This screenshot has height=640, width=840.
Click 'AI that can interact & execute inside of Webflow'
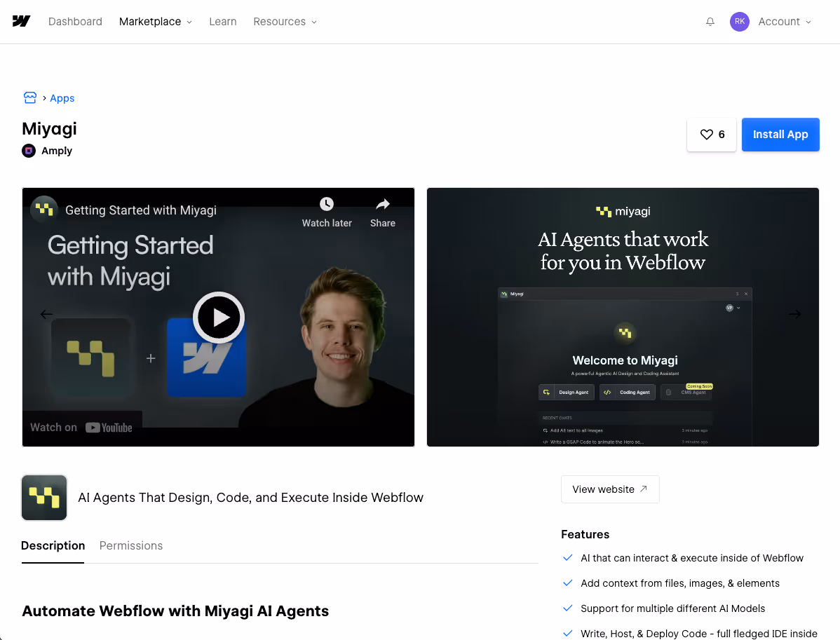pyautogui.click(x=692, y=558)
